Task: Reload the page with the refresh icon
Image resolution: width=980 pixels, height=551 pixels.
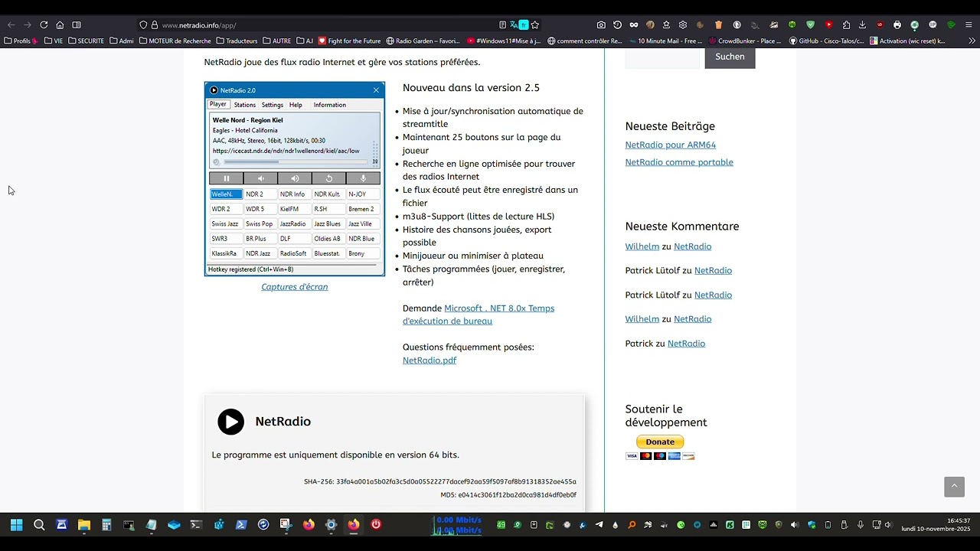Action: [44, 24]
